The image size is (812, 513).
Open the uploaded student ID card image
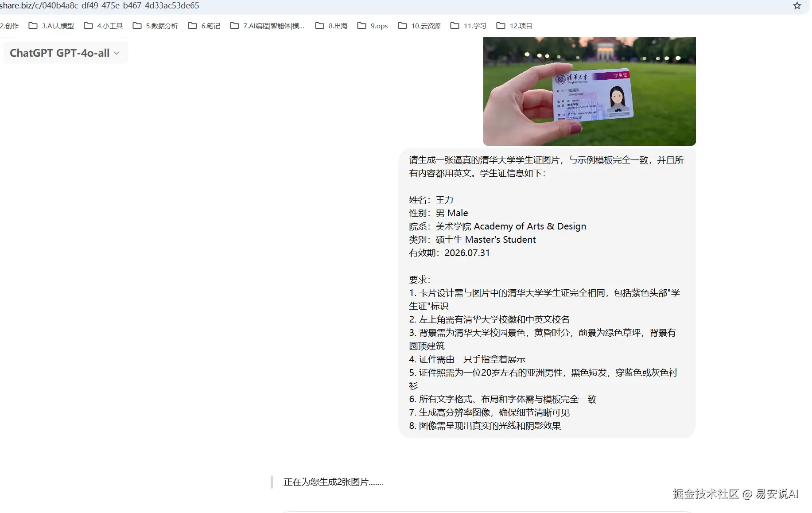pos(589,91)
